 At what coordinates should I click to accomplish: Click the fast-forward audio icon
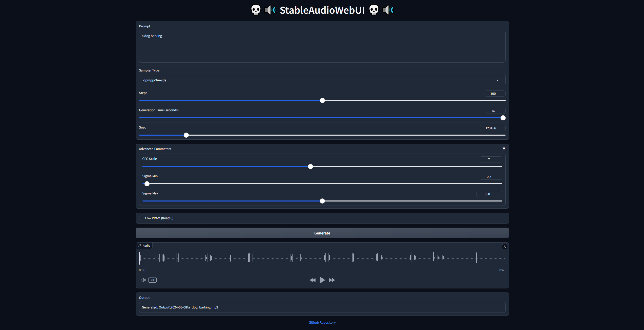[332, 280]
